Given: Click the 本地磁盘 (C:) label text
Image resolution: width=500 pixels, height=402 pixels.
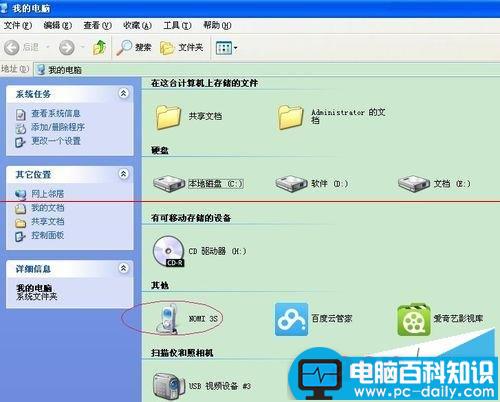Looking at the screenshot, I should click(x=216, y=184).
